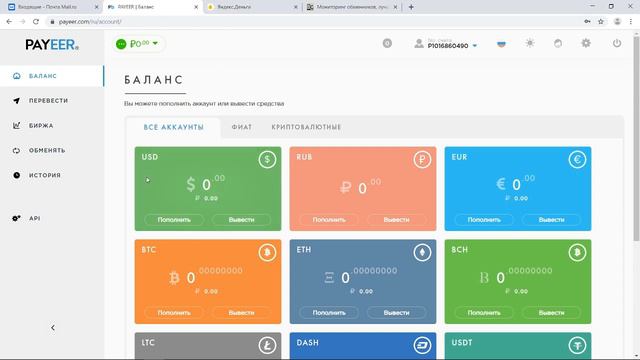Open the История sidebar section
The image size is (640, 360).
(x=52, y=175)
